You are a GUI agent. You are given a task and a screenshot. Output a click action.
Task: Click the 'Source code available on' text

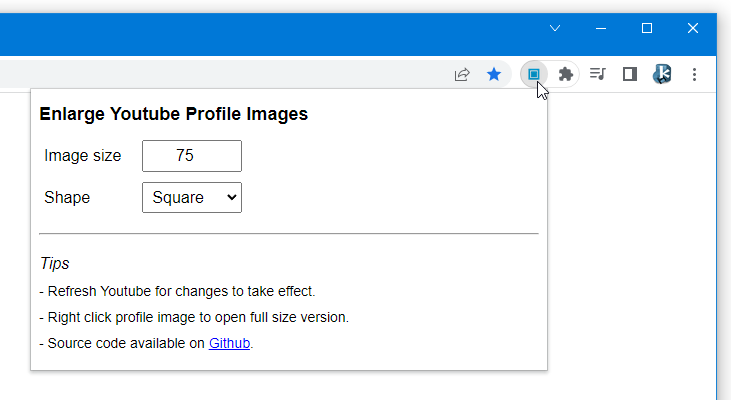pos(126,343)
